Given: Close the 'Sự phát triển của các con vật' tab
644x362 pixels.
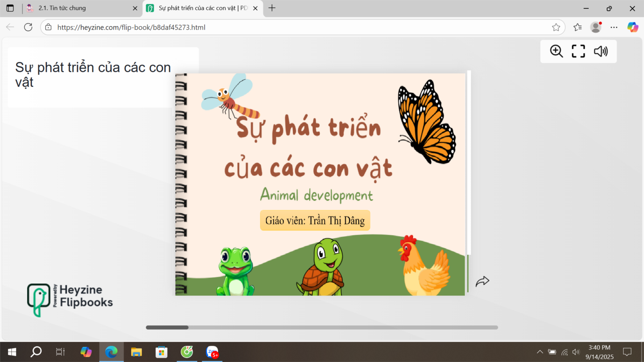Looking at the screenshot, I should point(255,8).
